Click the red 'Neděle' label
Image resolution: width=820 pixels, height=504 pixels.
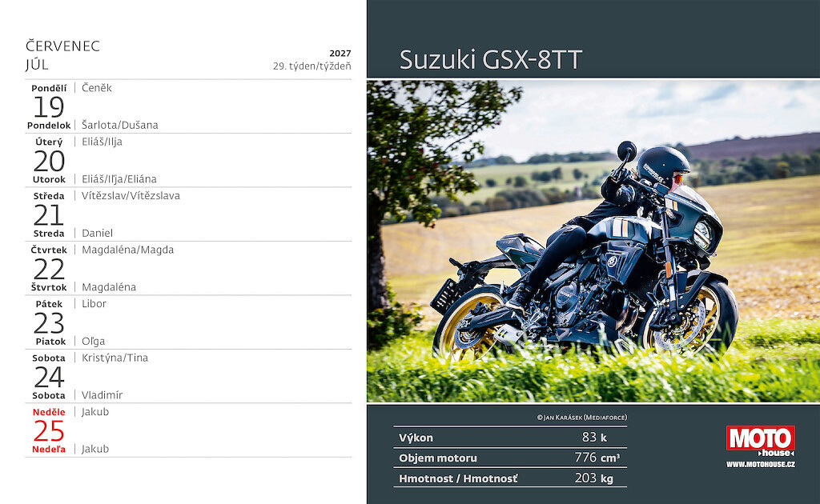pos(49,412)
